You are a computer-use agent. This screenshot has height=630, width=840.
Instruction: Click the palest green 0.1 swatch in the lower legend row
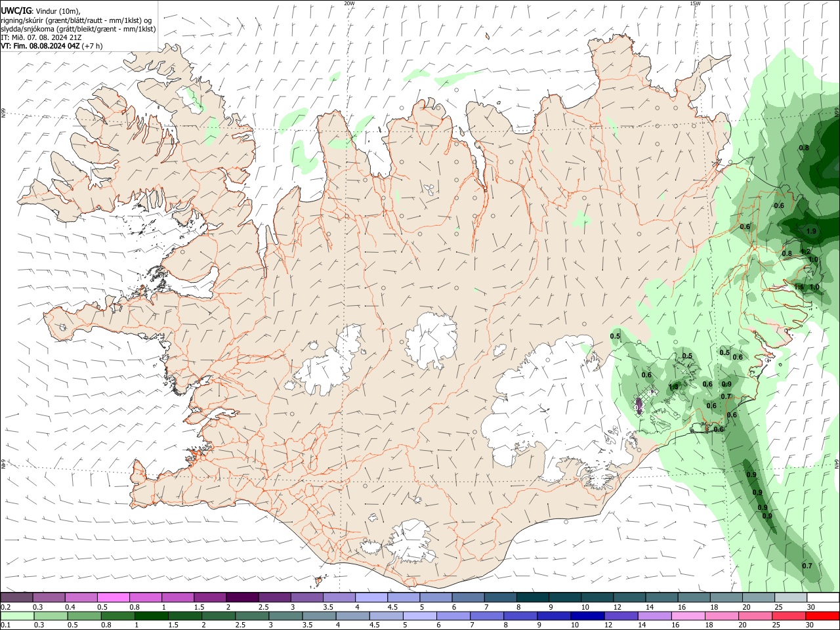[x=17, y=616]
